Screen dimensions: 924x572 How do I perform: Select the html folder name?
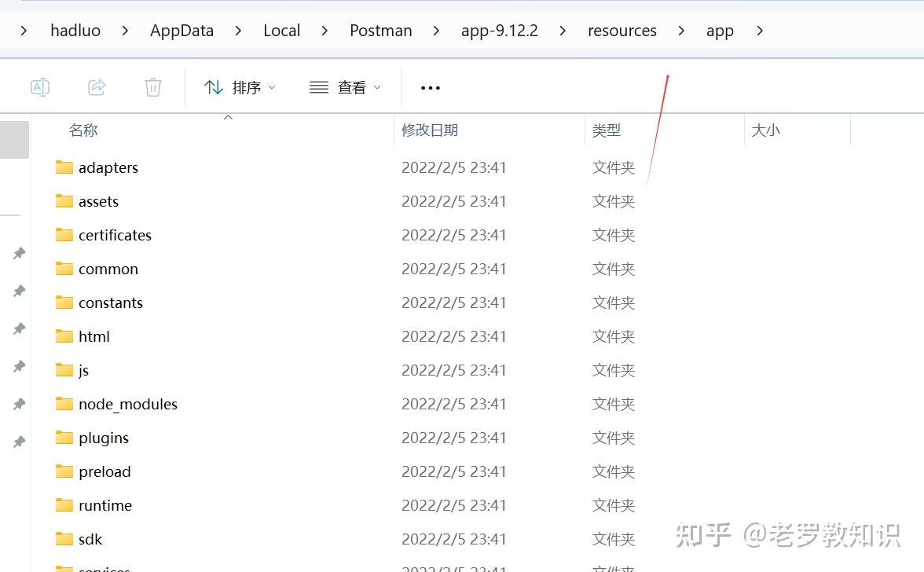[94, 336]
